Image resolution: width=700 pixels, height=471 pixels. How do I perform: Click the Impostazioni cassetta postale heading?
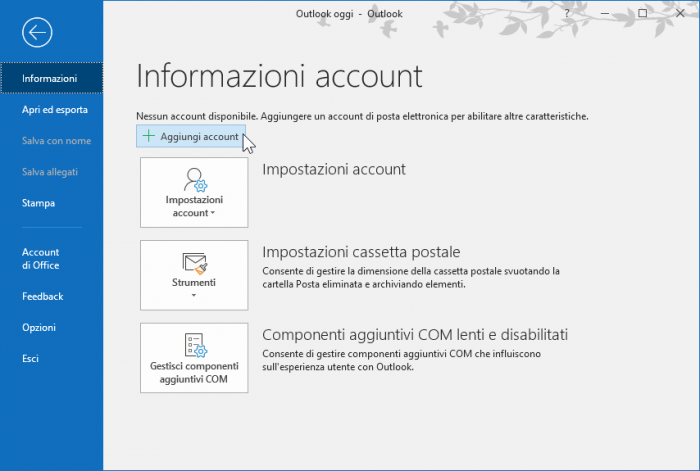pyautogui.click(x=361, y=252)
